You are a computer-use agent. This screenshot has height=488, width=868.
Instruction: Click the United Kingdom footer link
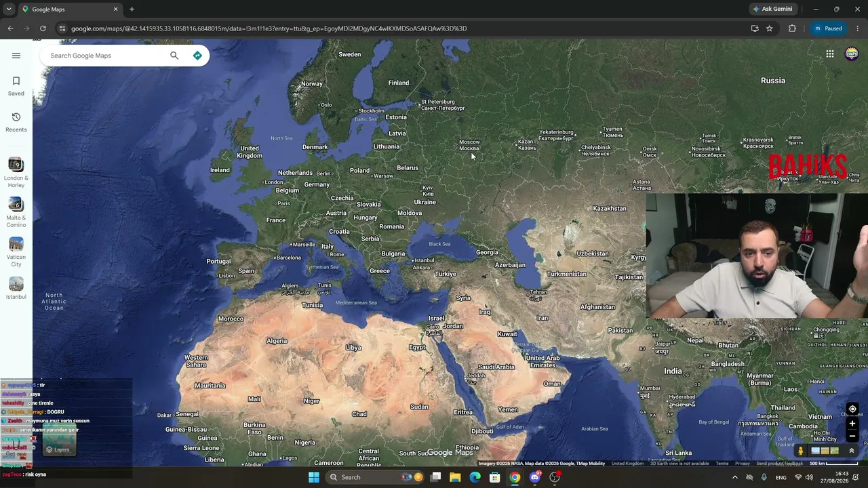tap(627, 464)
